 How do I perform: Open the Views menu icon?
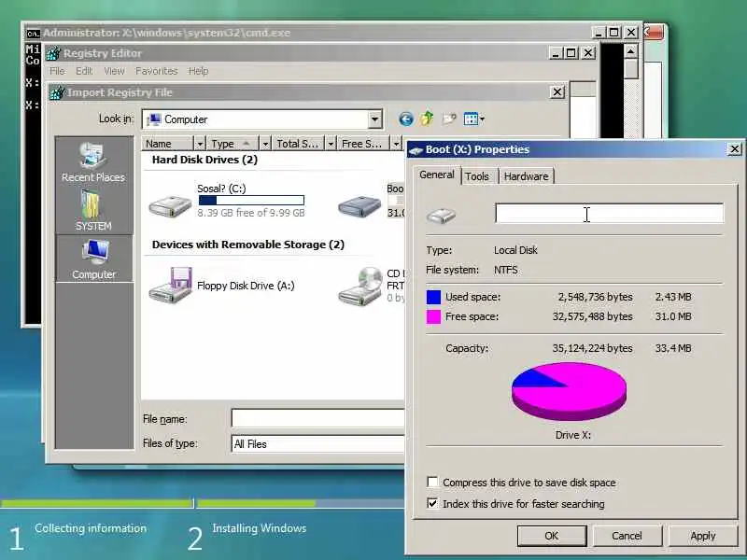click(474, 119)
